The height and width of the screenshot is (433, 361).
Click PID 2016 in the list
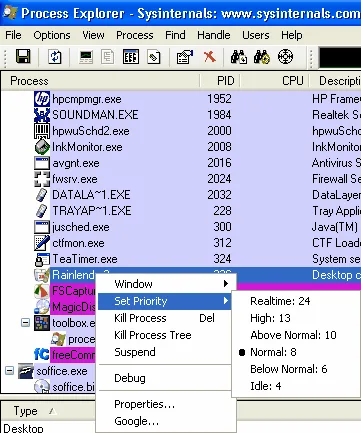point(219,163)
